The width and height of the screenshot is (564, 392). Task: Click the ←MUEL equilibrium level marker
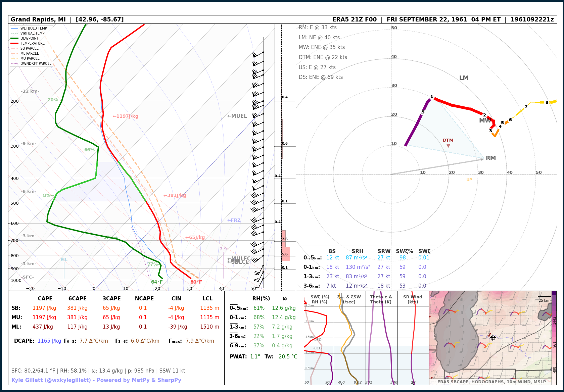point(237,116)
